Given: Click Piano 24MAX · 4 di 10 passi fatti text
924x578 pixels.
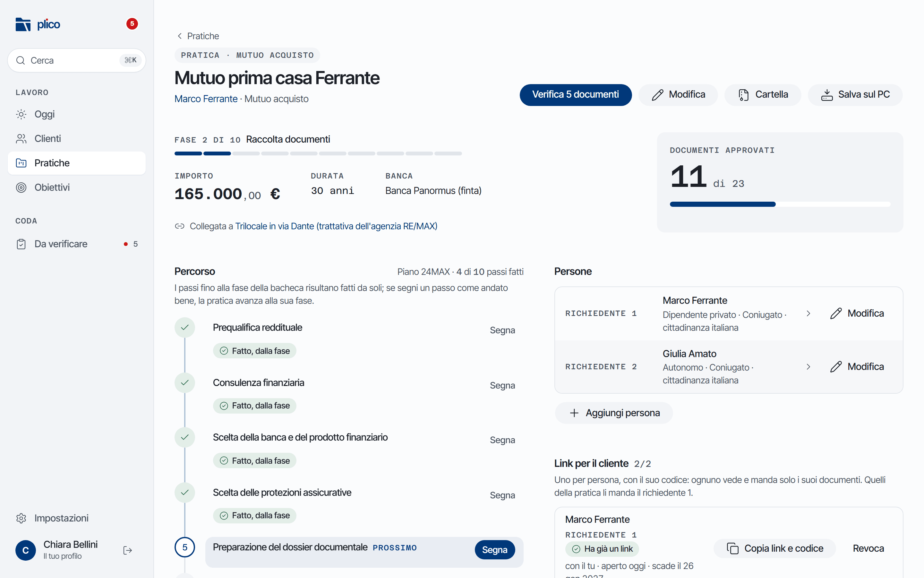Looking at the screenshot, I should (x=460, y=272).
